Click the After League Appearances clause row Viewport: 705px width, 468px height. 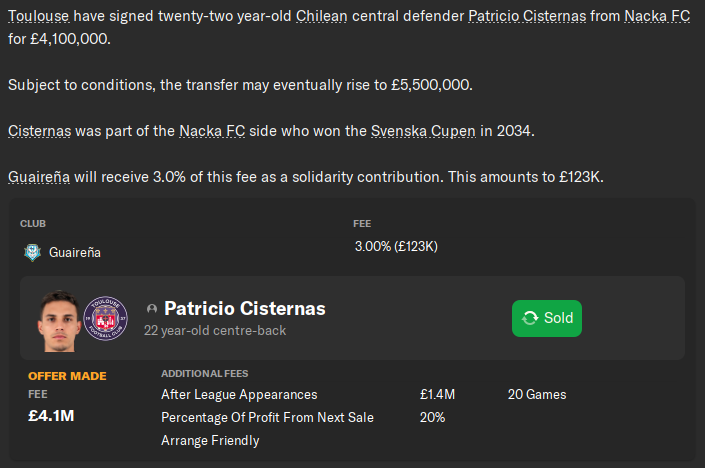click(x=239, y=394)
